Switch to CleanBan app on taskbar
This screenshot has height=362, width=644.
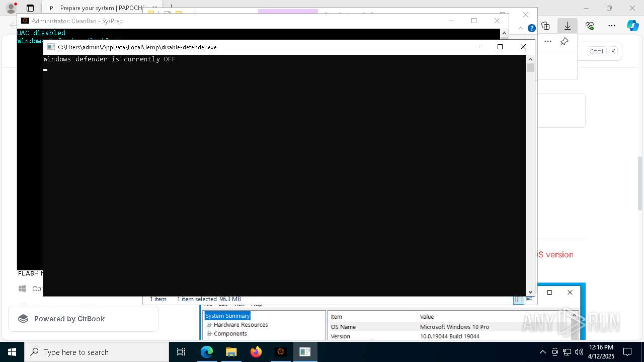click(x=281, y=352)
